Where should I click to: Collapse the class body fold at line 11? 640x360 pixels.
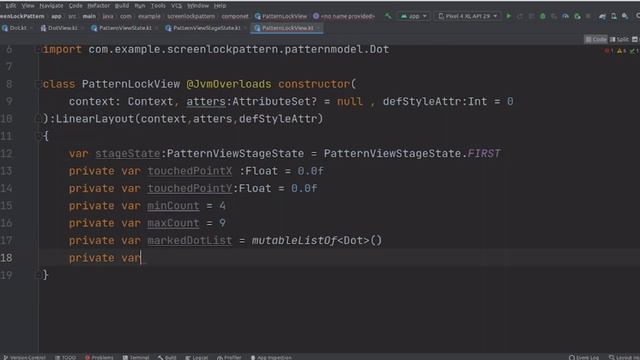click(x=38, y=136)
